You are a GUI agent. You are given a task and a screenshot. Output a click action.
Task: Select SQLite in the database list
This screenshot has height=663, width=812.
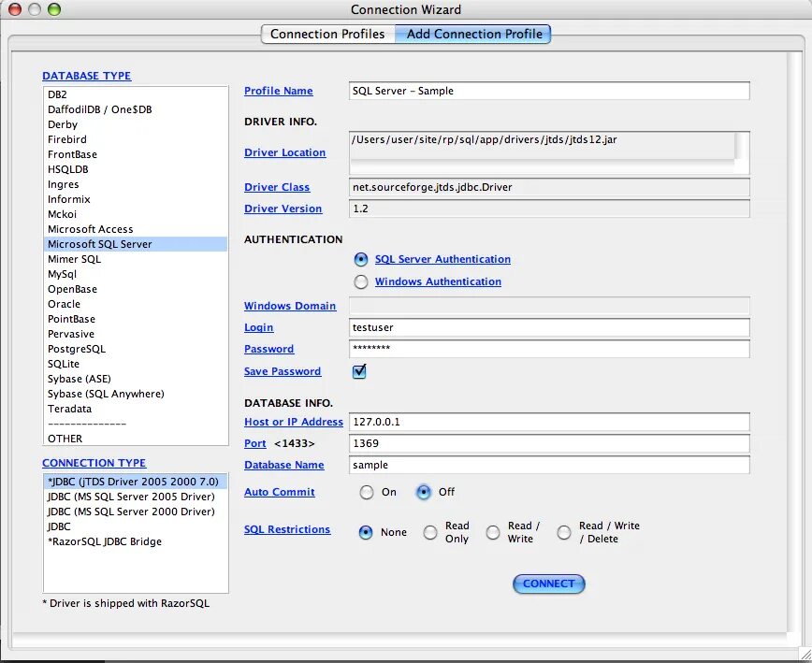[x=136, y=365]
